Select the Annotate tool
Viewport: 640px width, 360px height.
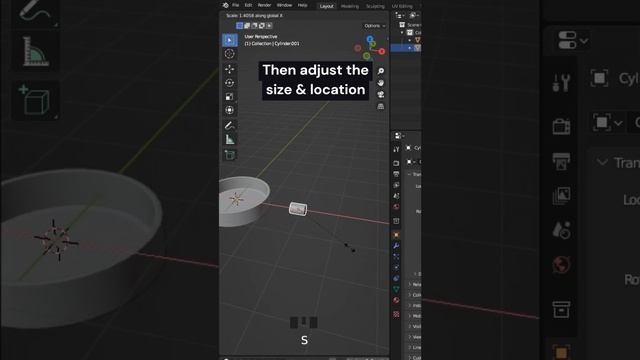point(230,125)
